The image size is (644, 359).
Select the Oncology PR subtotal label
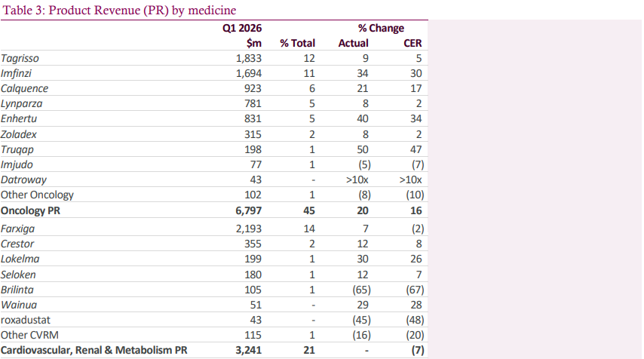pyautogui.click(x=29, y=210)
